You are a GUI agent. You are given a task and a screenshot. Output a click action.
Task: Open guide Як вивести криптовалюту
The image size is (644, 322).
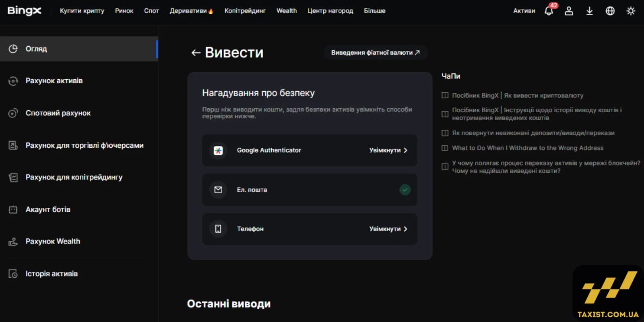[518, 95]
